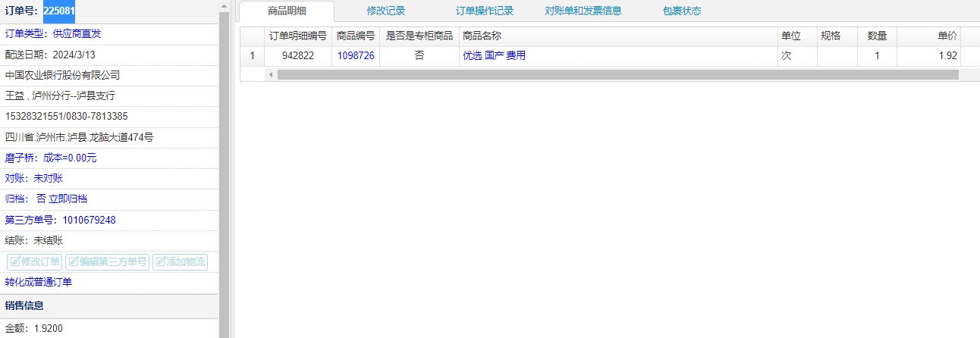The height and width of the screenshot is (338, 980).
Task: Click the 第三方单号: 1010679248 text
Action: 61,220
